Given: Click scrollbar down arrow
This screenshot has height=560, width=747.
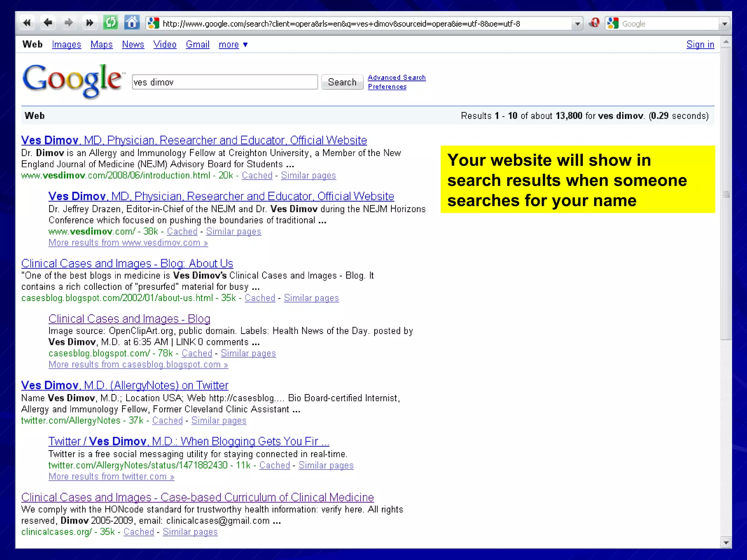Looking at the screenshot, I should click(x=726, y=543).
